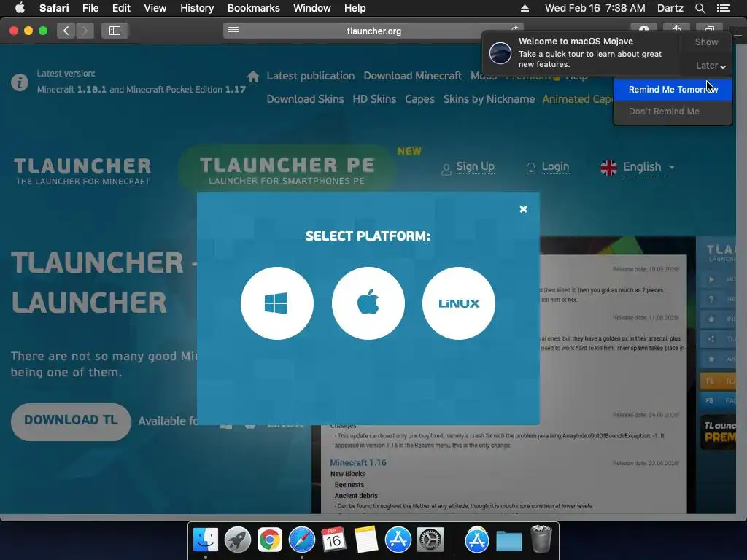Screen dimensions: 747x560
Task: Open Capes link
Action: point(419,99)
